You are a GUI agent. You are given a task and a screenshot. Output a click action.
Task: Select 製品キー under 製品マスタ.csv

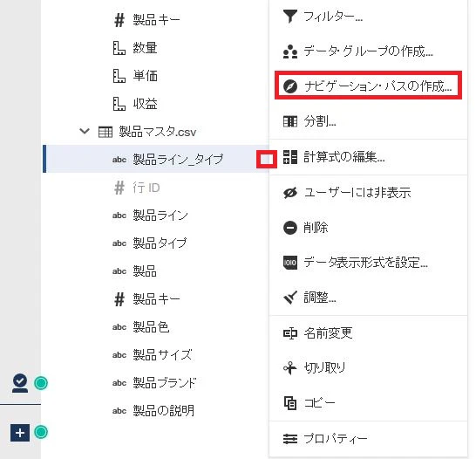click(156, 299)
